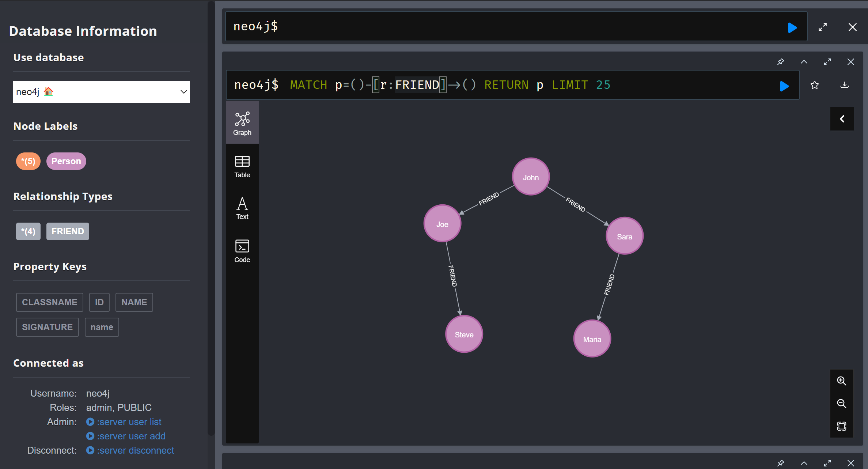The width and height of the screenshot is (868, 469).
Task: Click the lowercase name property key
Action: [x=102, y=327]
